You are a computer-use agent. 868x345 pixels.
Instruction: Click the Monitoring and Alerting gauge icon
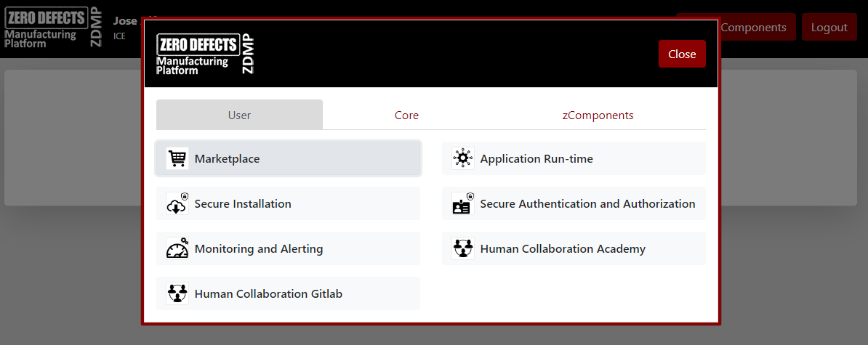click(177, 249)
